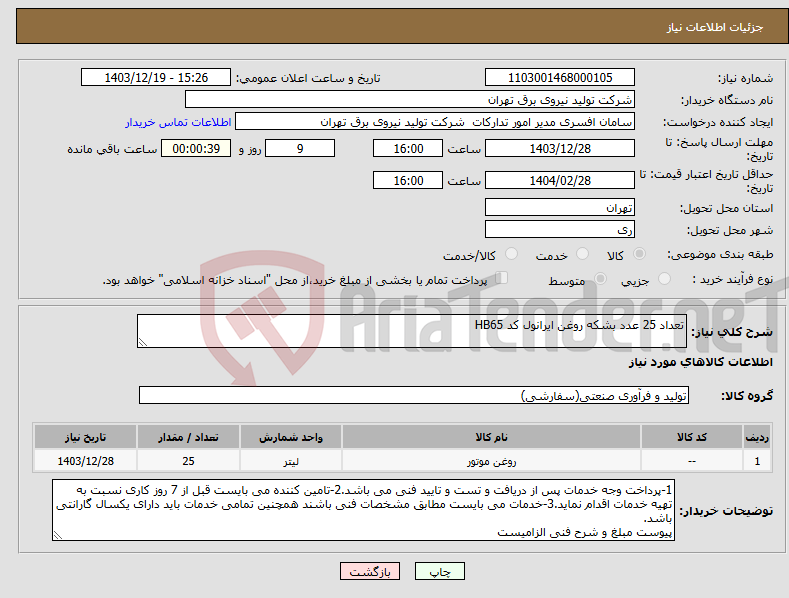789x598 pixels.
Task: Click the ردیف column header
Action: click(757, 437)
